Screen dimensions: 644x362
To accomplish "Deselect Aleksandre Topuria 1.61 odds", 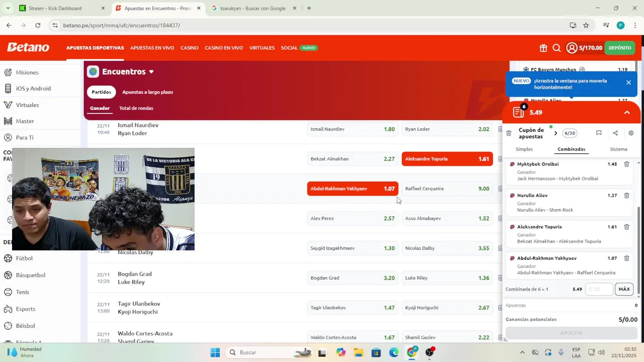I will pyautogui.click(x=447, y=159).
